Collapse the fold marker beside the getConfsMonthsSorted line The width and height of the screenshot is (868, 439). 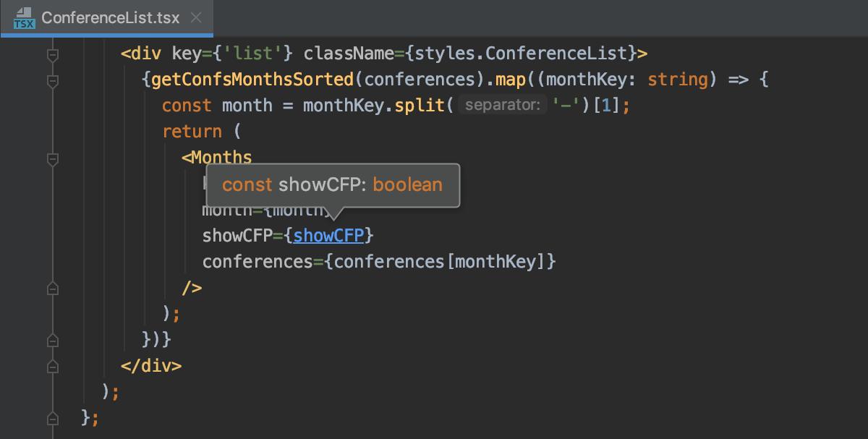[52, 80]
